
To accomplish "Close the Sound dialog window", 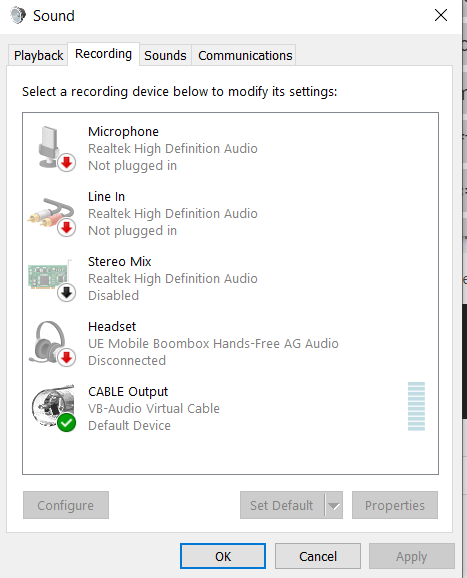I will pyautogui.click(x=441, y=15).
